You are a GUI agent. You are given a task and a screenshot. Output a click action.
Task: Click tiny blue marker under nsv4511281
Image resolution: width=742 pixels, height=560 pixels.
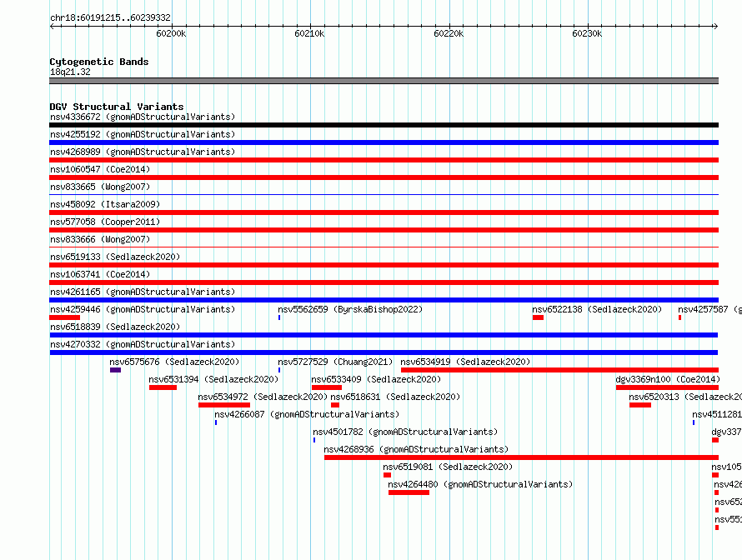click(694, 422)
